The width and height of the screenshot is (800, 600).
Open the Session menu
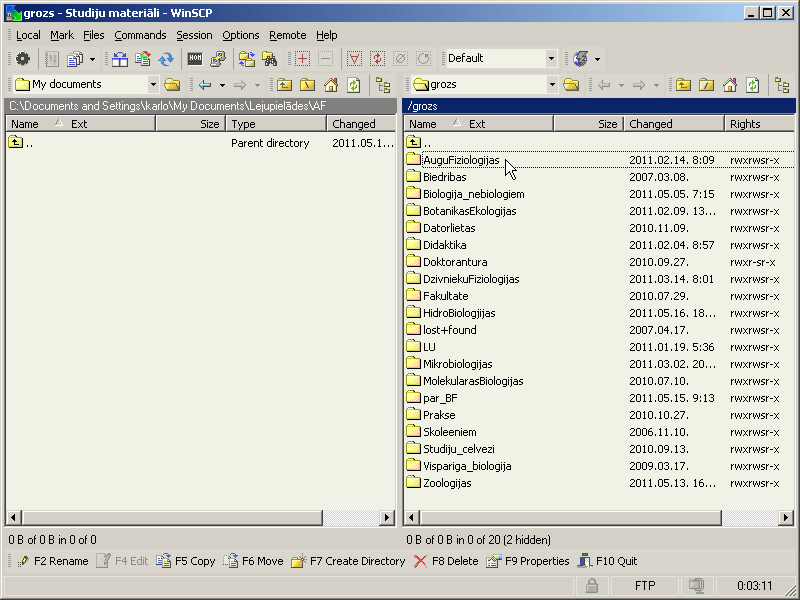pos(194,35)
